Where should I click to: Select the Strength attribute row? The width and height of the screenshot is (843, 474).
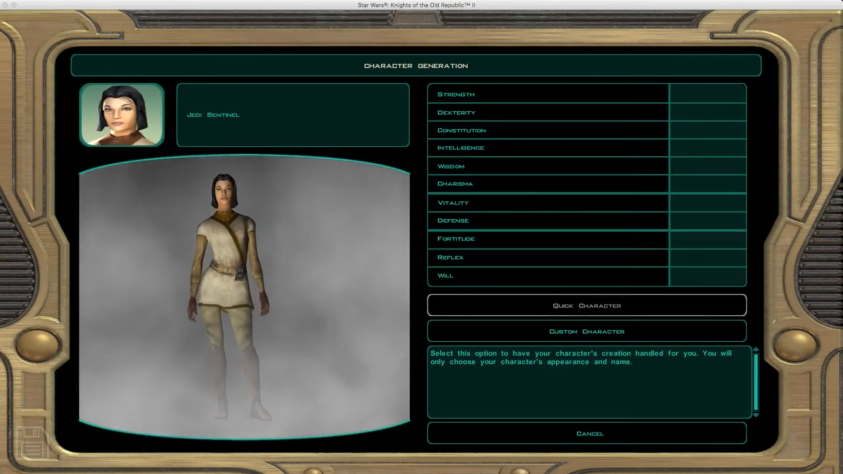tap(587, 94)
